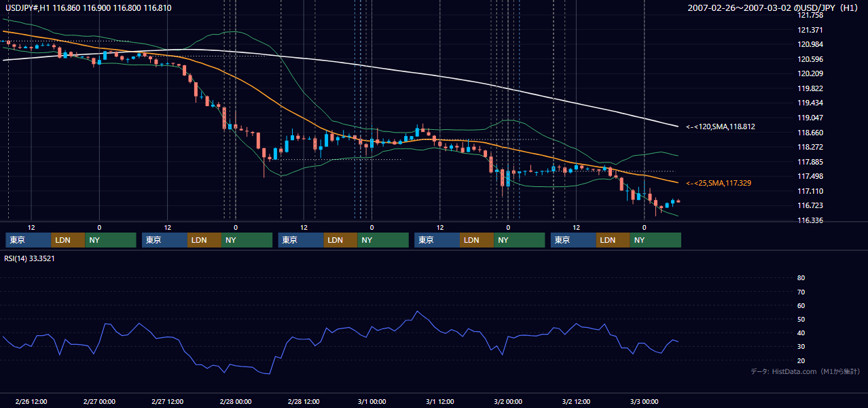Click RSI scale level 40

click(801, 333)
